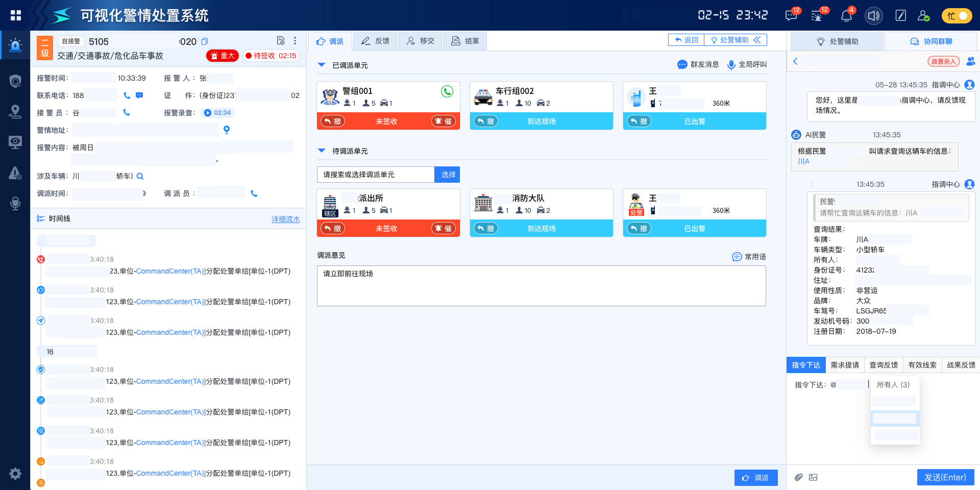Click the 选择 button beside unit search

click(448, 175)
